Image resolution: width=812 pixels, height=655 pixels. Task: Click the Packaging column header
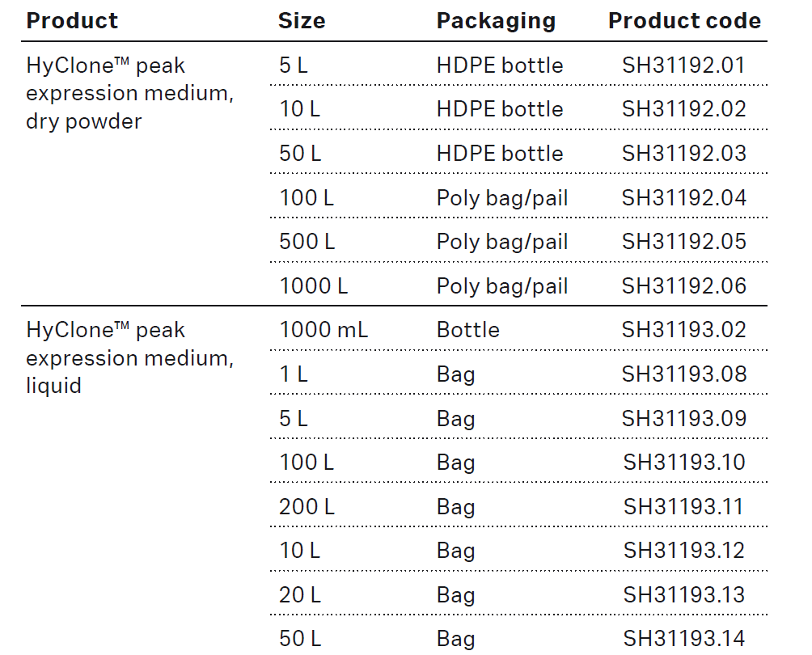pos(496,21)
